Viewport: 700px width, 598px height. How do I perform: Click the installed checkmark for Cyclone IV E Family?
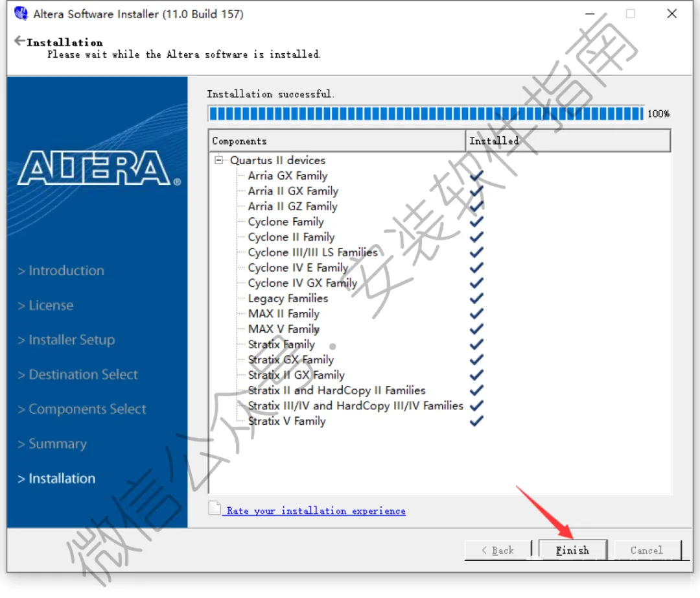477,267
